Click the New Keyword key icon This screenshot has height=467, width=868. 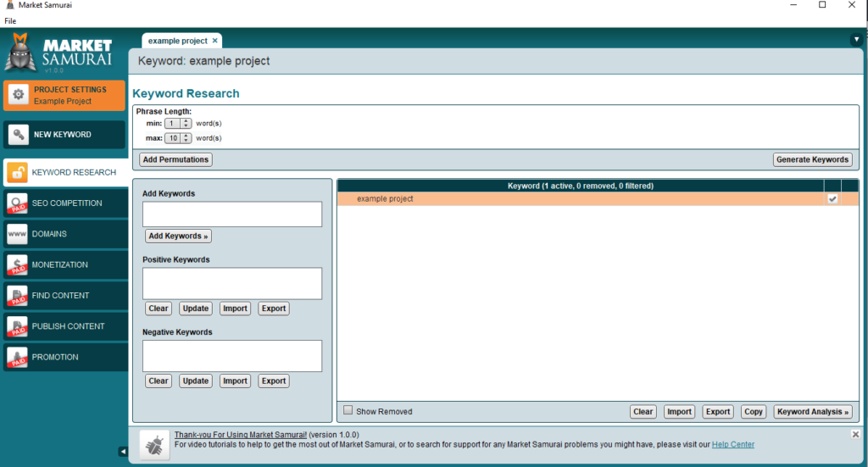19,135
